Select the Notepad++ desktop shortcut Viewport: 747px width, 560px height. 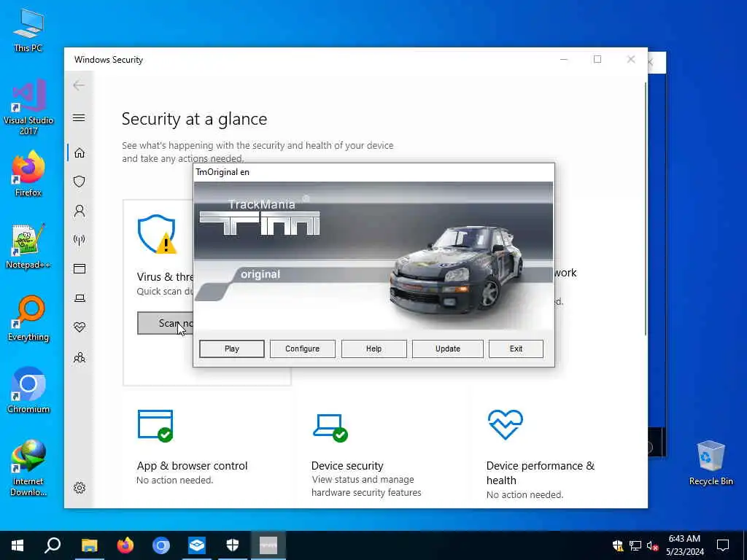(28, 246)
